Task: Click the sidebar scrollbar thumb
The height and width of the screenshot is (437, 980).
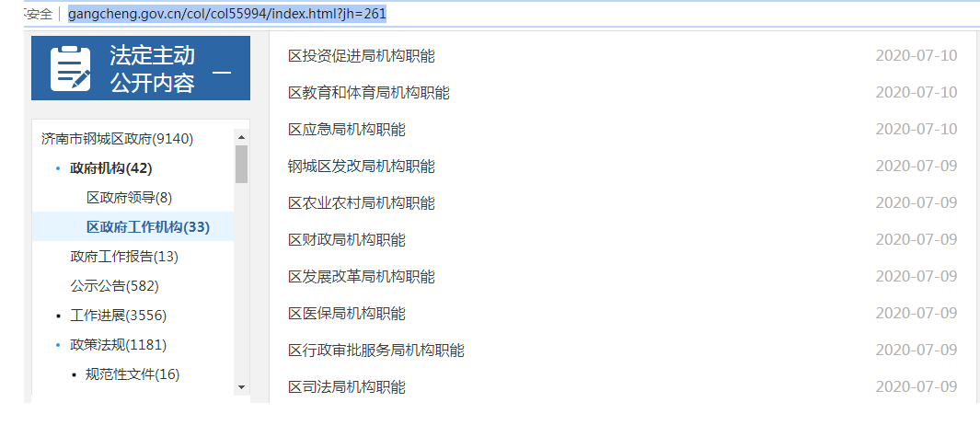Action: pos(242,164)
